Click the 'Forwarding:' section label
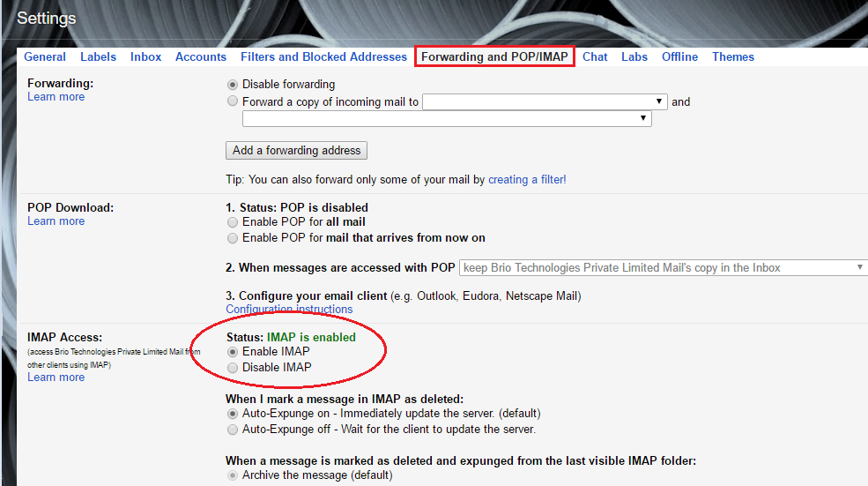This screenshot has width=868, height=486. [60, 83]
